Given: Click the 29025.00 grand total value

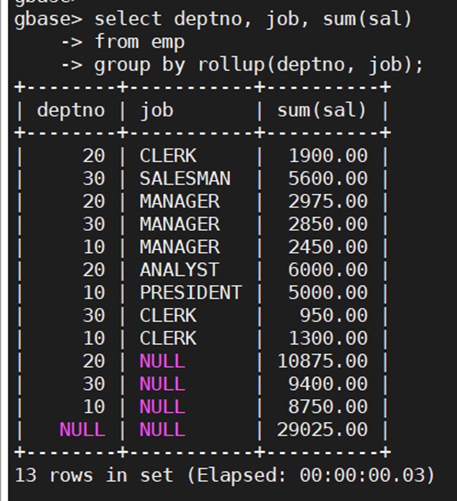Looking at the screenshot, I should (x=322, y=429).
